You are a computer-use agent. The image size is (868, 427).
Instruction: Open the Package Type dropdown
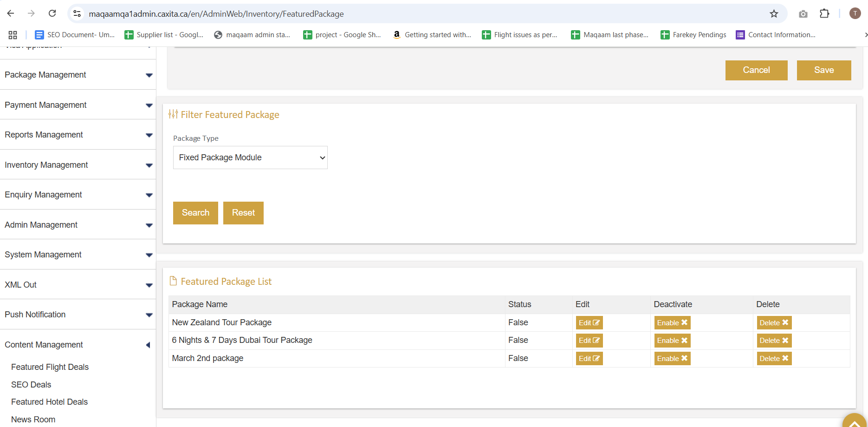pyautogui.click(x=250, y=158)
